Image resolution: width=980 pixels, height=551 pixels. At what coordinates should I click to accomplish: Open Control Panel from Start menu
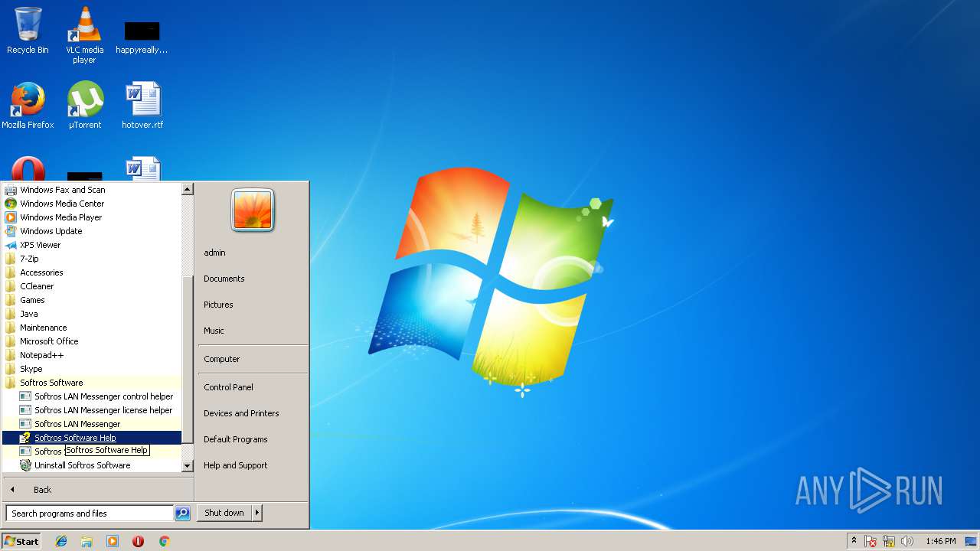click(x=228, y=387)
